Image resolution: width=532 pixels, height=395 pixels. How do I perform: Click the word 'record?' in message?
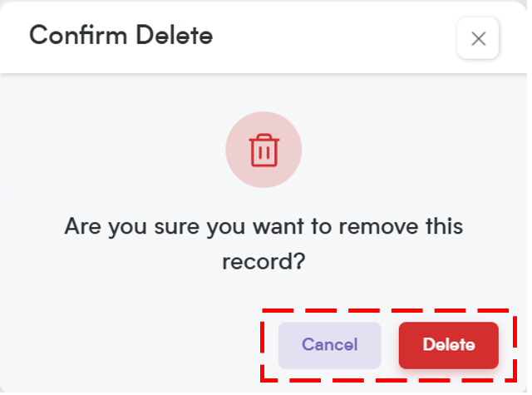[264, 262]
